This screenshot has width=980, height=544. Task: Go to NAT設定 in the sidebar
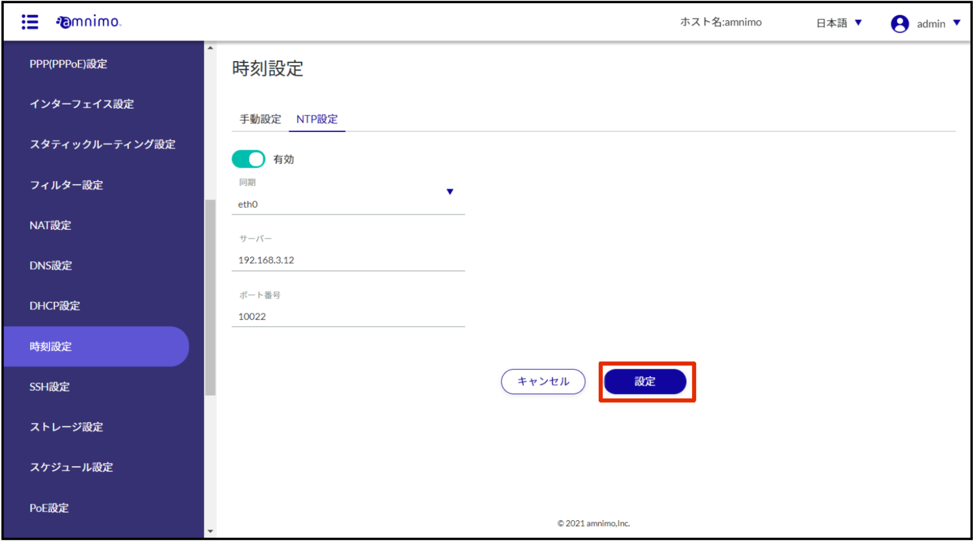click(x=50, y=226)
